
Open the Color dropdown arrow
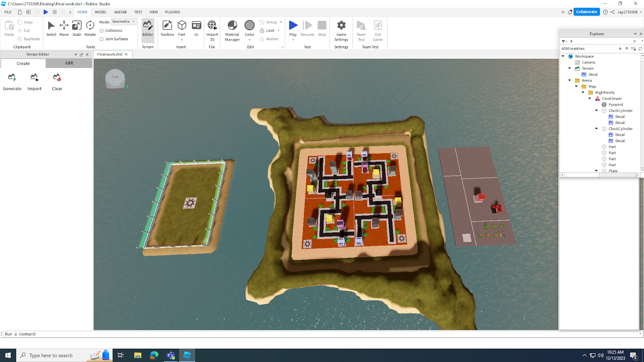coord(250,40)
